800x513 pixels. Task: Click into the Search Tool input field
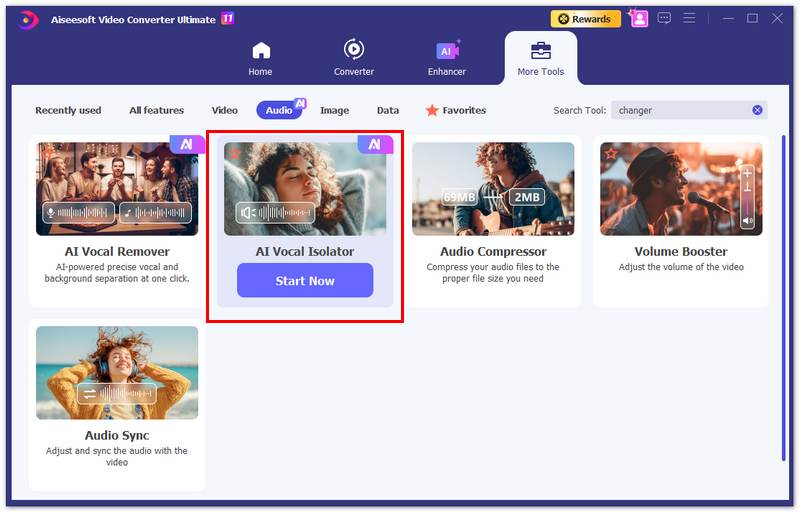point(680,110)
